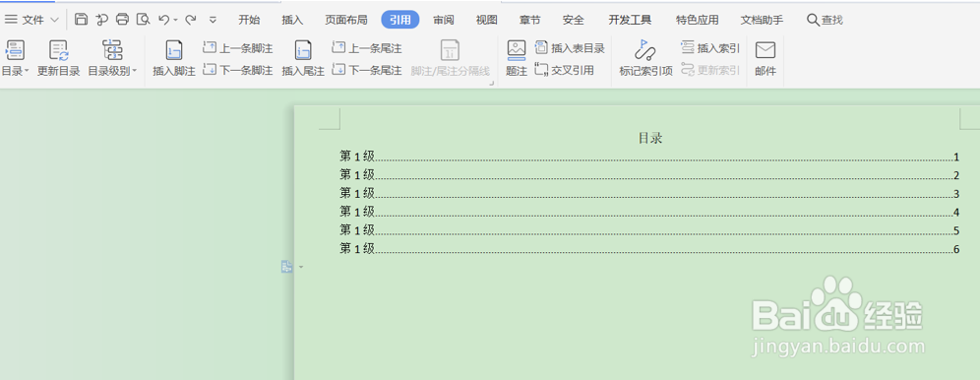Image resolution: width=980 pixels, height=380 pixels.
Task: Go to 上一条尾注
Action: point(367,48)
